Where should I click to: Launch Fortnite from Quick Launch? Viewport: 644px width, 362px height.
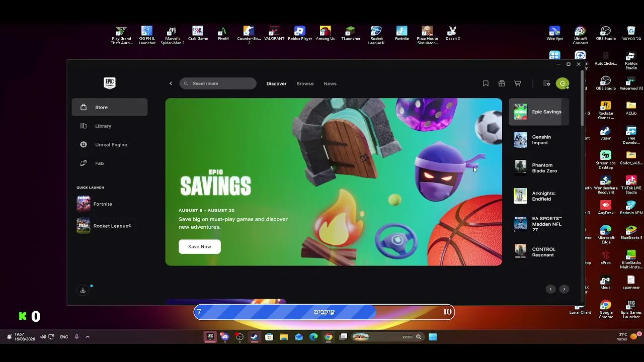point(110,204)
